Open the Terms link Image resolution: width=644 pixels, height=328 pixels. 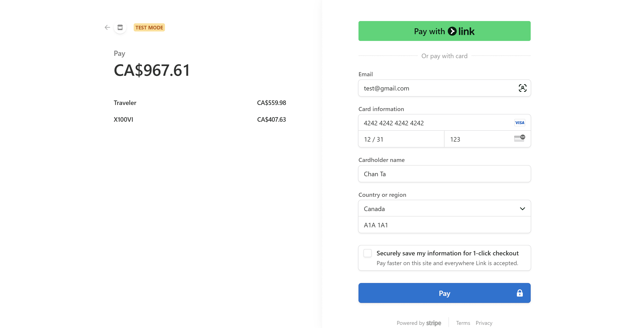[463, 323]
